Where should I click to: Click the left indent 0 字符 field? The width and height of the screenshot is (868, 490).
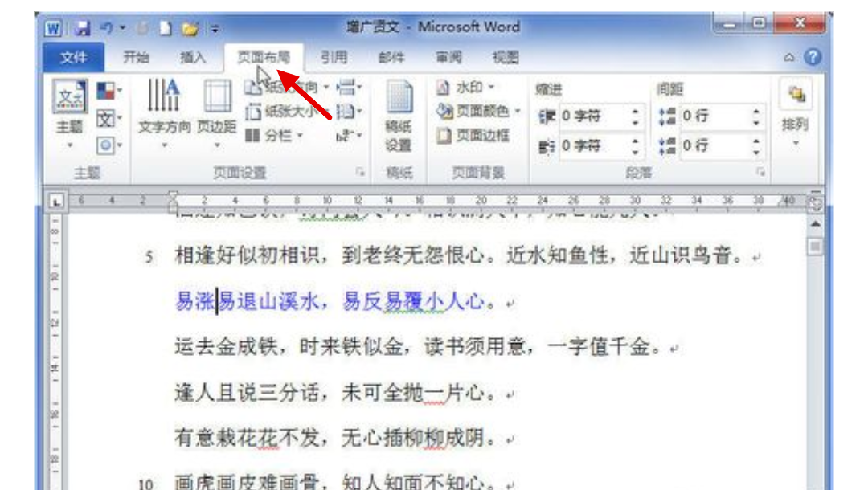[593, 116]
